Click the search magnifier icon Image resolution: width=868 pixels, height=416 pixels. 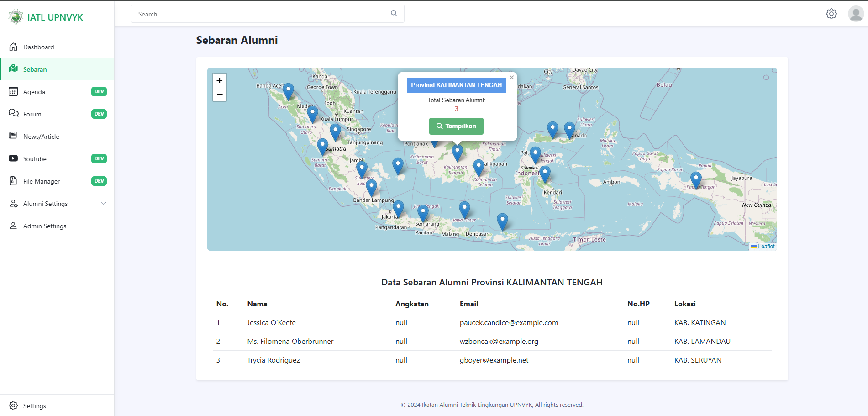coord(394,14)
